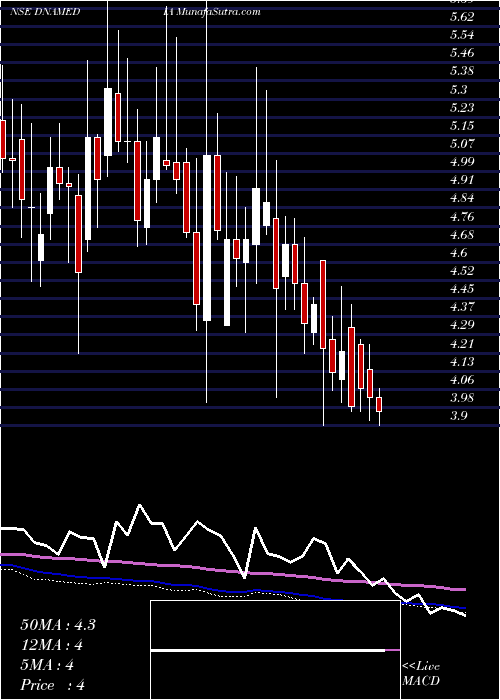This screenshot has width=500, height=700.
Task: Select the 4.52 price axis label
Action: pos(462,271)
